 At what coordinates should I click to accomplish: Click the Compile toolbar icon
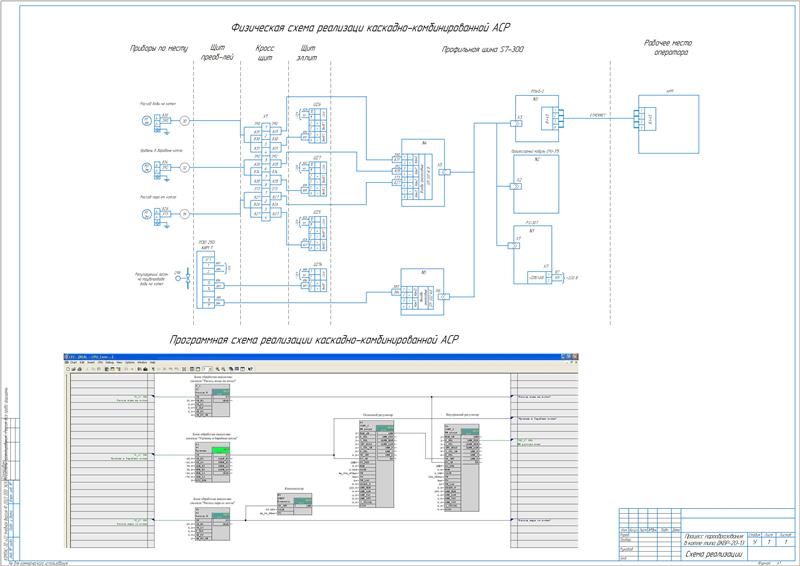pos(139,369)
